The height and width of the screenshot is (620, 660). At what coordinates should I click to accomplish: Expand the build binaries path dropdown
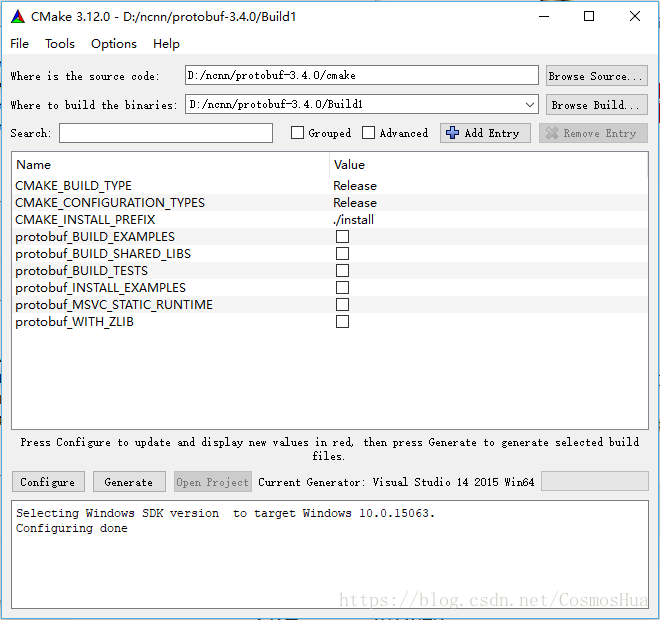pos(530,104)
